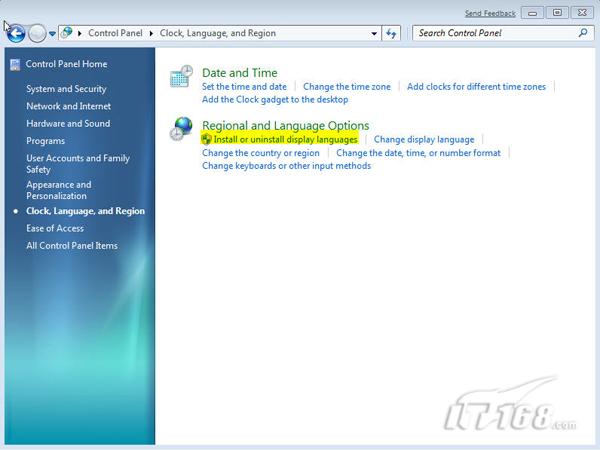Focus the Search Control Panel box
The height and width of the screenshot is (450, 600).
click(503, 33)
